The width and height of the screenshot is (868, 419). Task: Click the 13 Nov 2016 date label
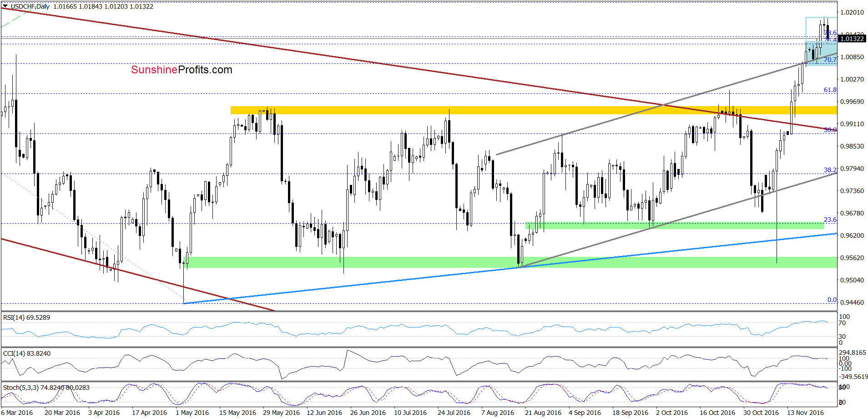click(x=806, y=413)
